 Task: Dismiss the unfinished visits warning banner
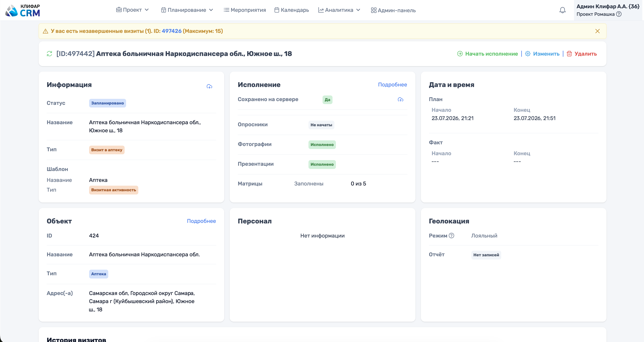coord(597,31)
